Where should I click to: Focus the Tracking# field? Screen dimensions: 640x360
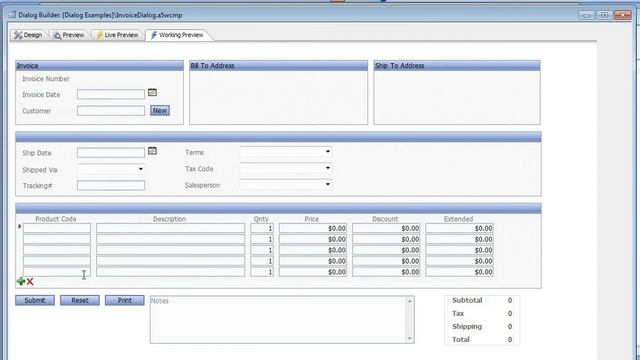coord(111,185)
